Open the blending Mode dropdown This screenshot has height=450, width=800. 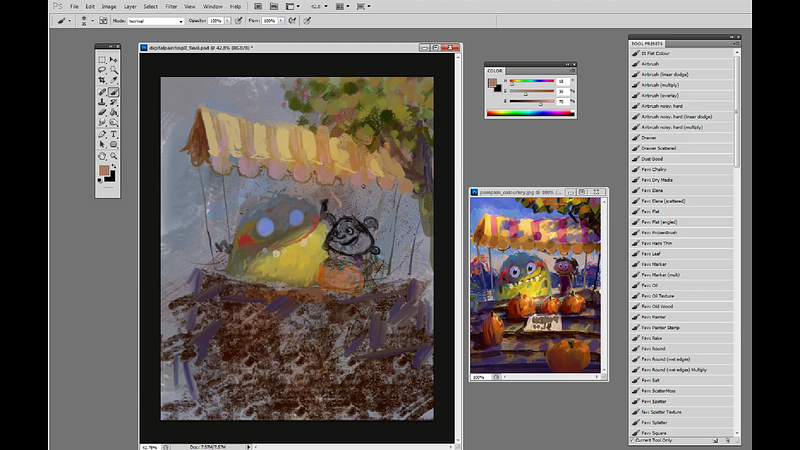[x=156, y=21]
